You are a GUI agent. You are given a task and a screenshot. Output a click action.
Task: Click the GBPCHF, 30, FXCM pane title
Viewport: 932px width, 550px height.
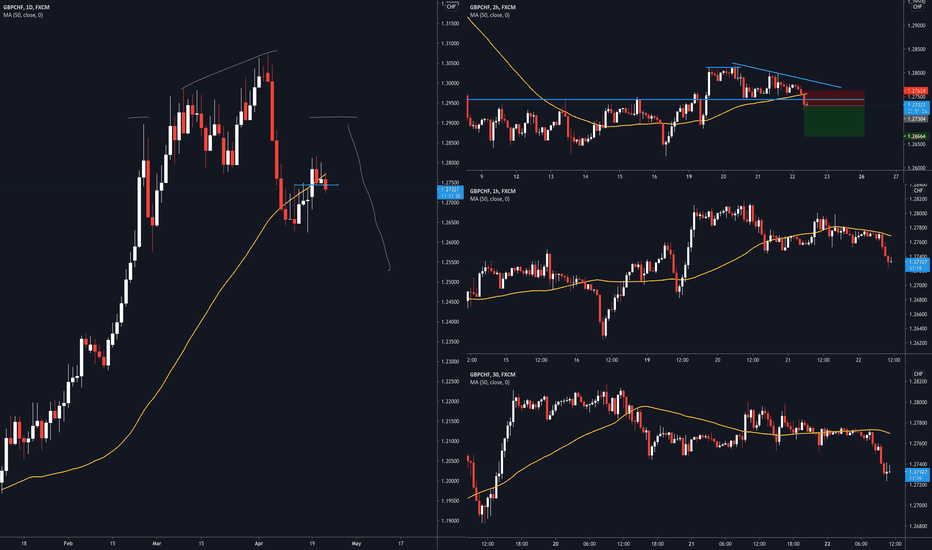coord(493,375)
